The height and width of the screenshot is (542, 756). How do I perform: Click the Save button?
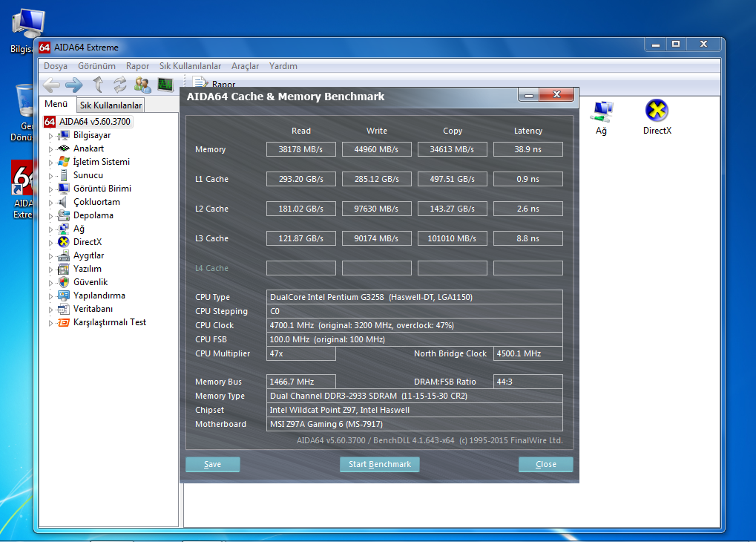coord(213,464)
